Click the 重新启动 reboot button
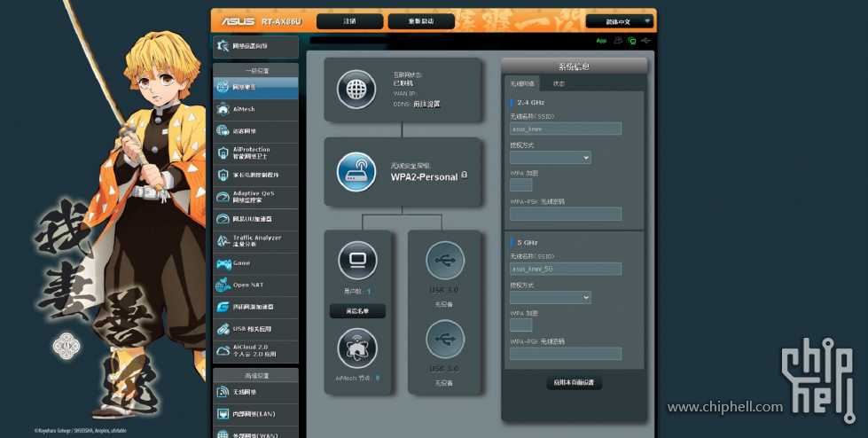Image resolution: width=868 pixels, height=438 pixels. 421,21
